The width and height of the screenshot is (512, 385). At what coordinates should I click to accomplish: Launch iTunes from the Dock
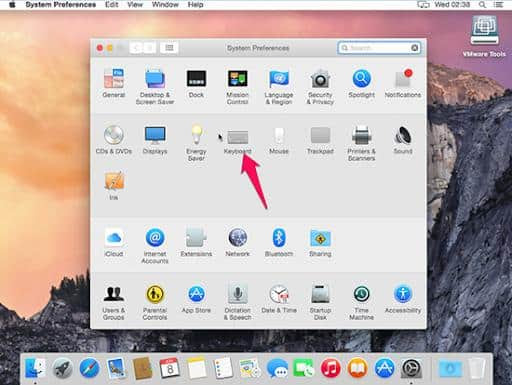click(330, 368)
